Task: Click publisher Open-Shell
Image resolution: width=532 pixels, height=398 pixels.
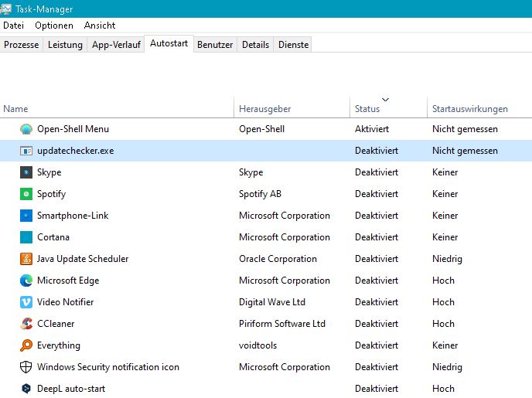Action: coord(261,129)
